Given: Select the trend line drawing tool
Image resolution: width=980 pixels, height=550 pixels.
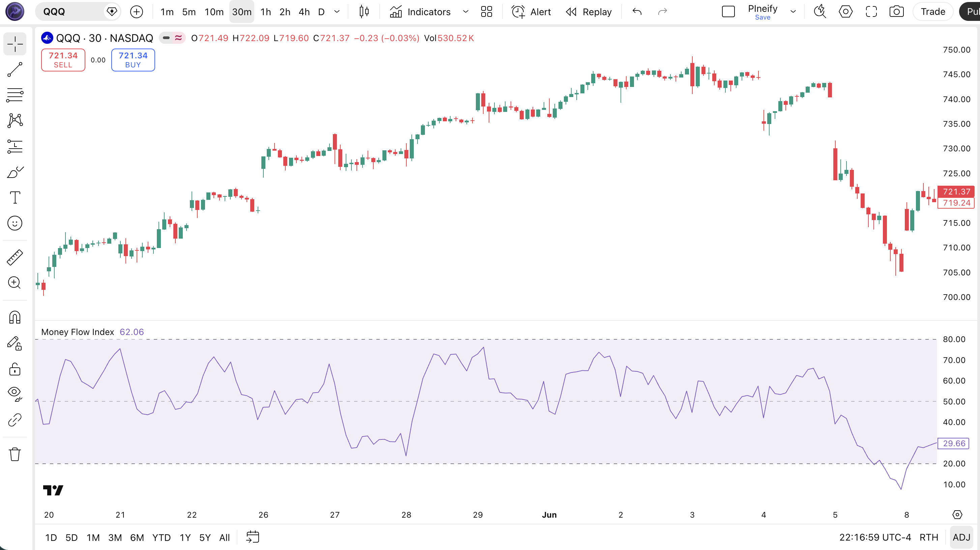Looking at the screenshot, I should [x=15, y=69].
